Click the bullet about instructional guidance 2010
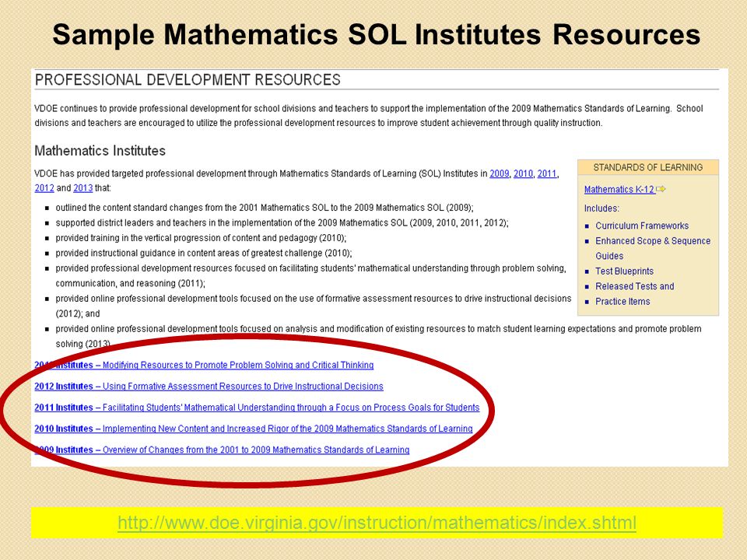Image resolution: width=747 pixels, height=560 pixels. 203,254
